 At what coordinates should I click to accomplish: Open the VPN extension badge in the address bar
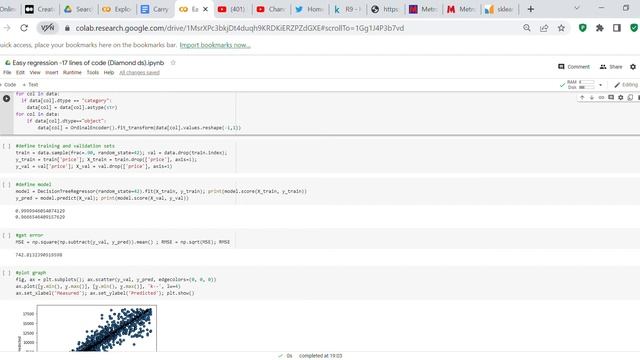pyautogui.click(x=48, y=28)
